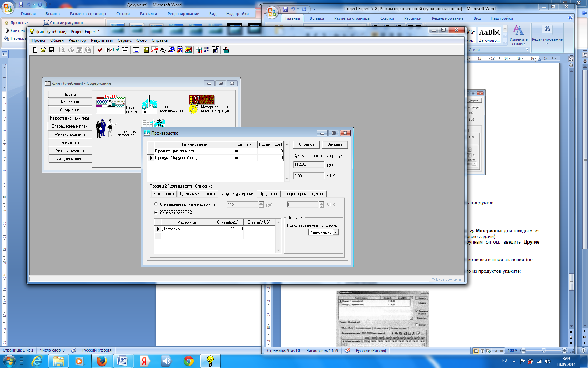Open the colored area chart toolbar icon
The image size is (588, 368).
point(188,50)
